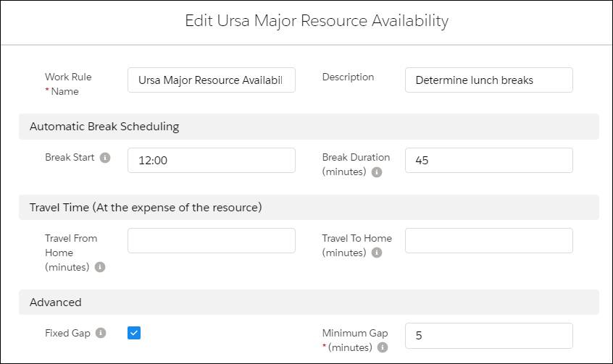Click the Minimum Gap minutes field

point(488,336)
